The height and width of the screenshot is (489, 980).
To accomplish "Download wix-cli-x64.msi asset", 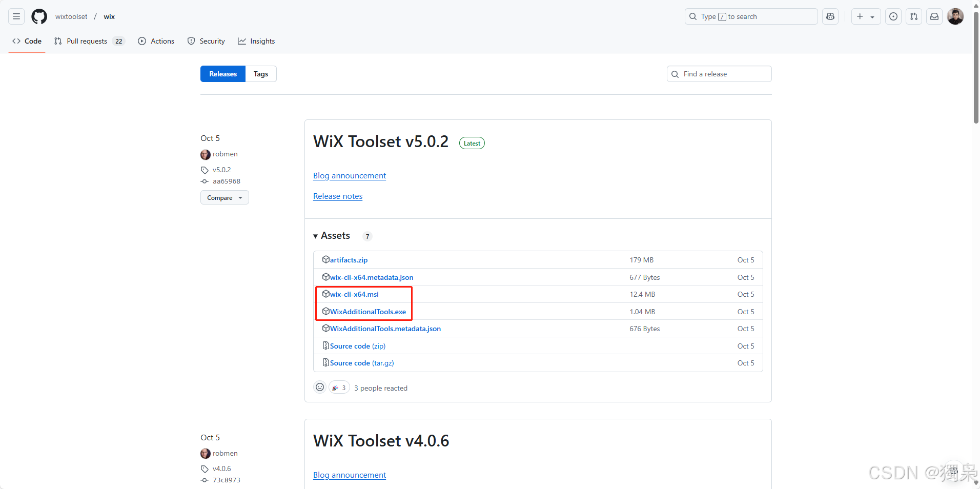I will point(354,294).
